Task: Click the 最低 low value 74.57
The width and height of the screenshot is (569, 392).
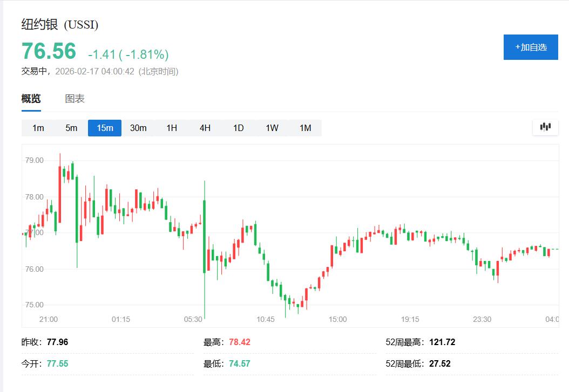Action: coord(240,363)
